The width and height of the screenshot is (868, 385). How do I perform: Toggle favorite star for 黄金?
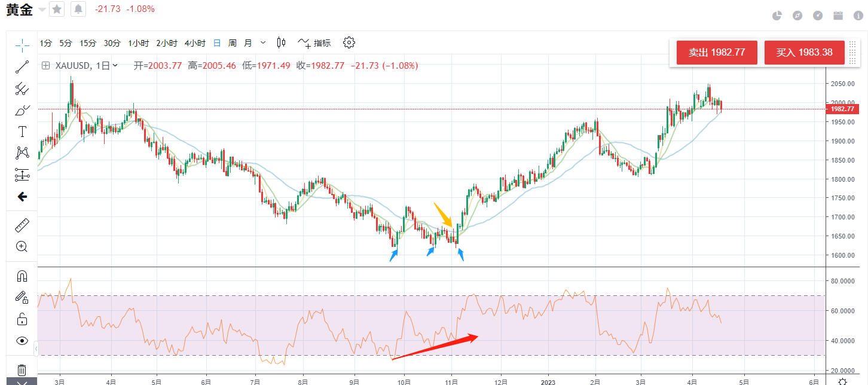[57, 9]
